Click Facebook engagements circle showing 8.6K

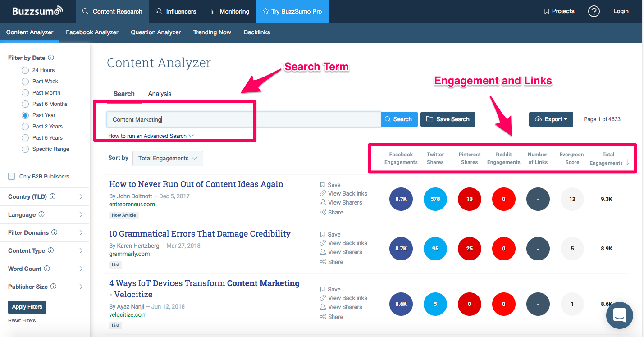click(x=401, y=304)
